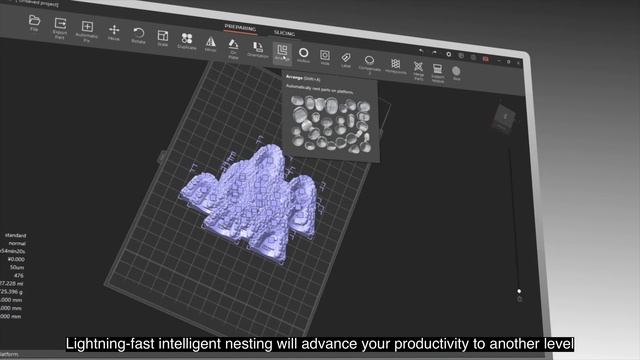Open the Orientation tool
Viewport: 640px width, 360px height.
[258, 47]
